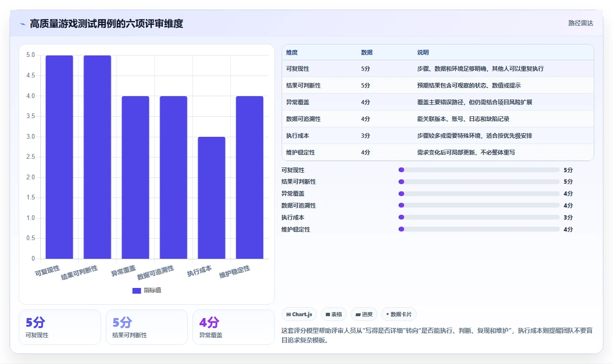Click the 结果可判断性 bar in the chart

pos(97,157)
